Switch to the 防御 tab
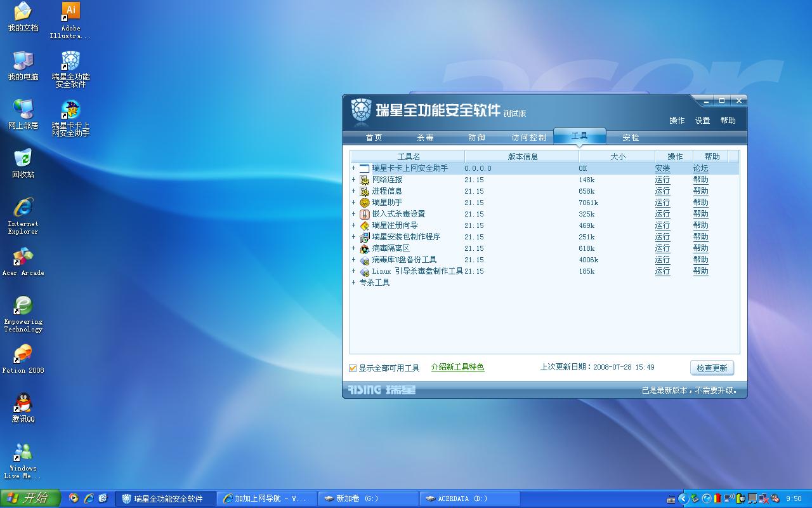 pyautogui.click(x=476, y=138)
